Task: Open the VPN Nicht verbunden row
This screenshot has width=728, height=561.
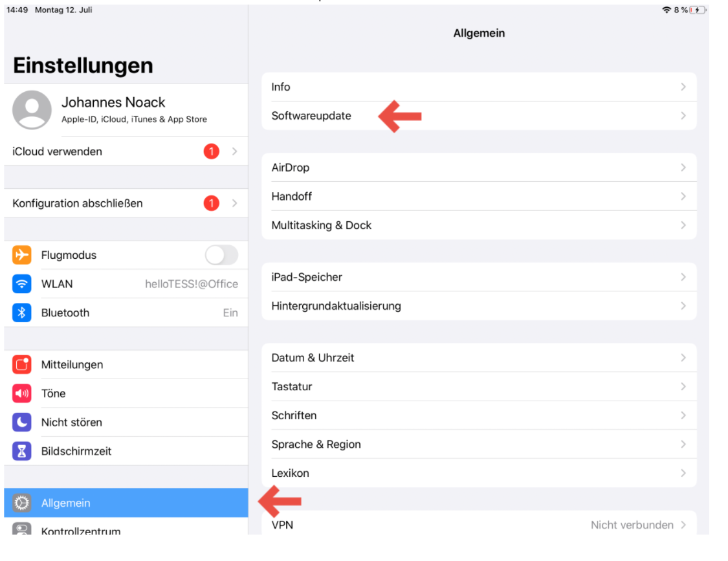Action: [x=479, y=525]
